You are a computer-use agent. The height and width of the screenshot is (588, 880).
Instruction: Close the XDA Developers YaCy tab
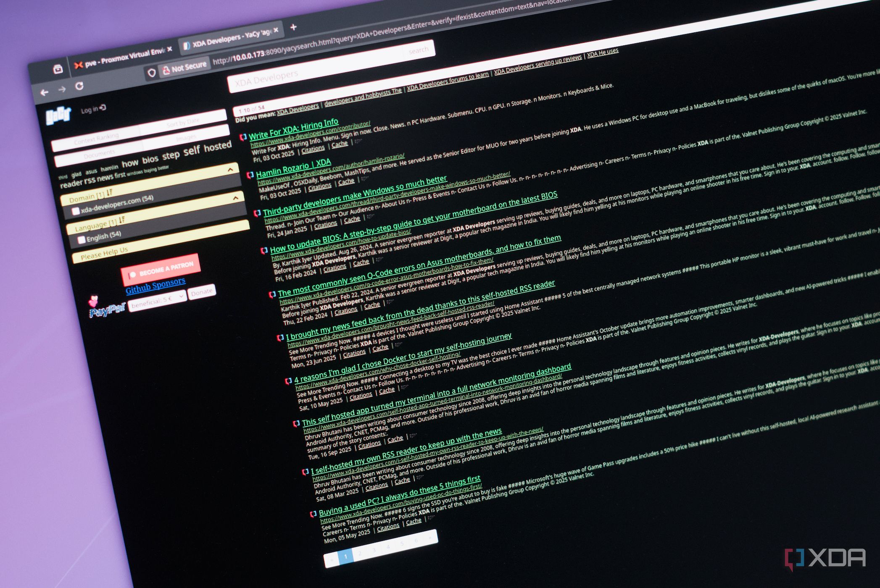pyautogui.click(x=276, y=30)
